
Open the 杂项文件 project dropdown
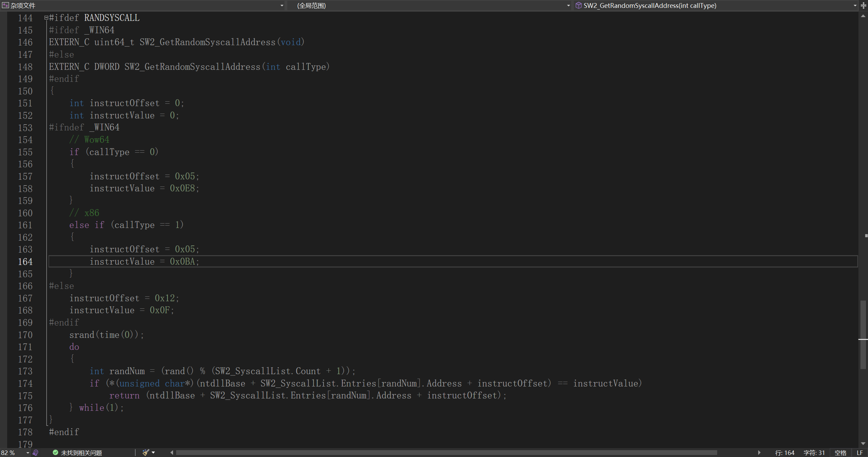[x=282, y=5]
